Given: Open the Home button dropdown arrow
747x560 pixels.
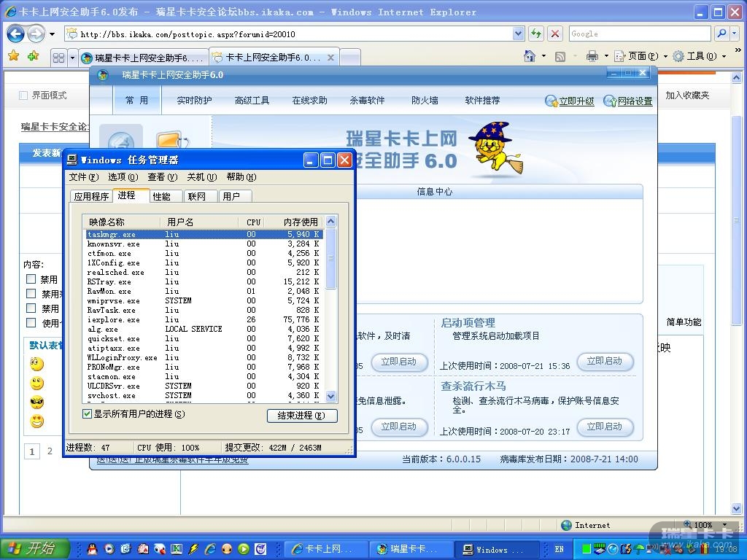Looking at the screenshot, I should pyautogui.click(x=543, y=56).
